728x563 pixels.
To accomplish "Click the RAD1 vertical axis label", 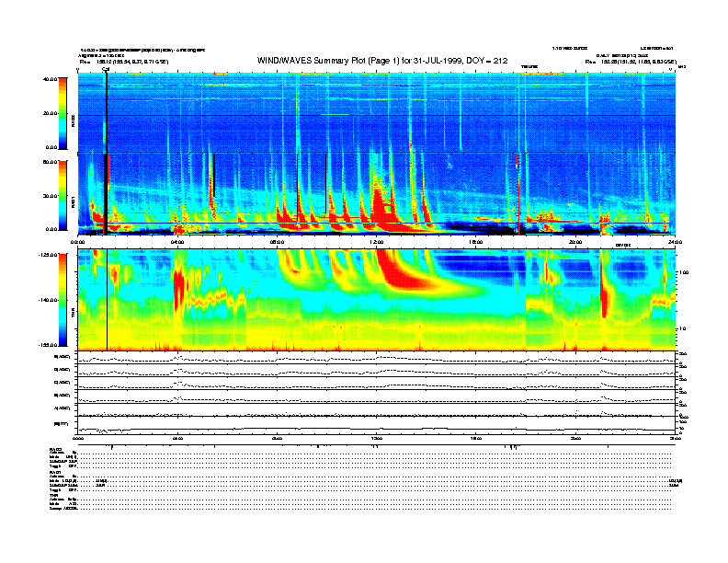I will click(x=73, y=202).
